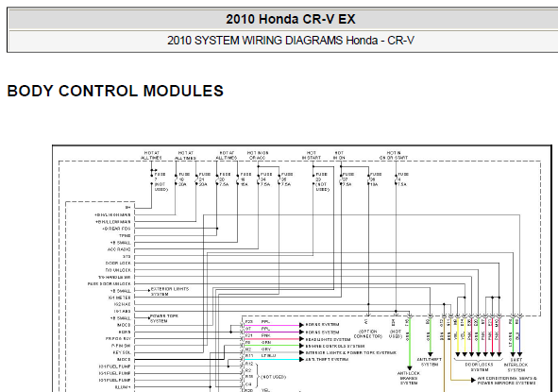
Task: Click the 'SHIFT INTERLOCK SYSTEM' reference
Action: (x=516, y=365)
